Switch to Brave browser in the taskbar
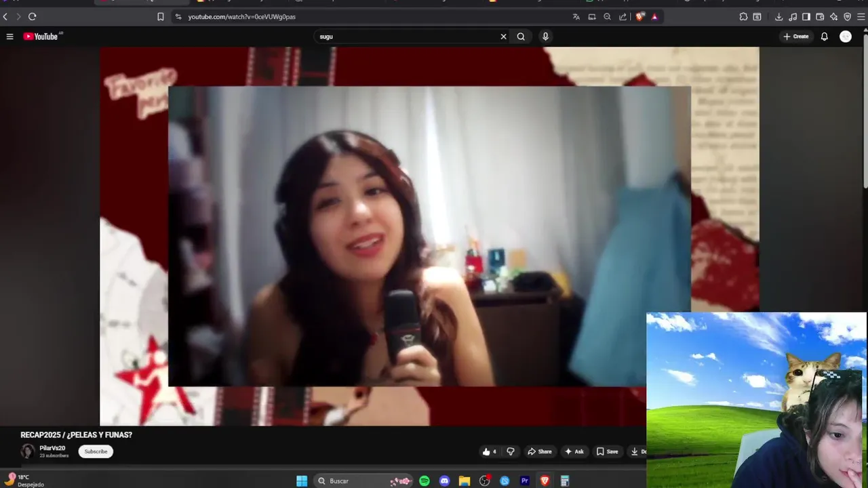This screenshot has width=868, height=488. (x=545, y=481)
